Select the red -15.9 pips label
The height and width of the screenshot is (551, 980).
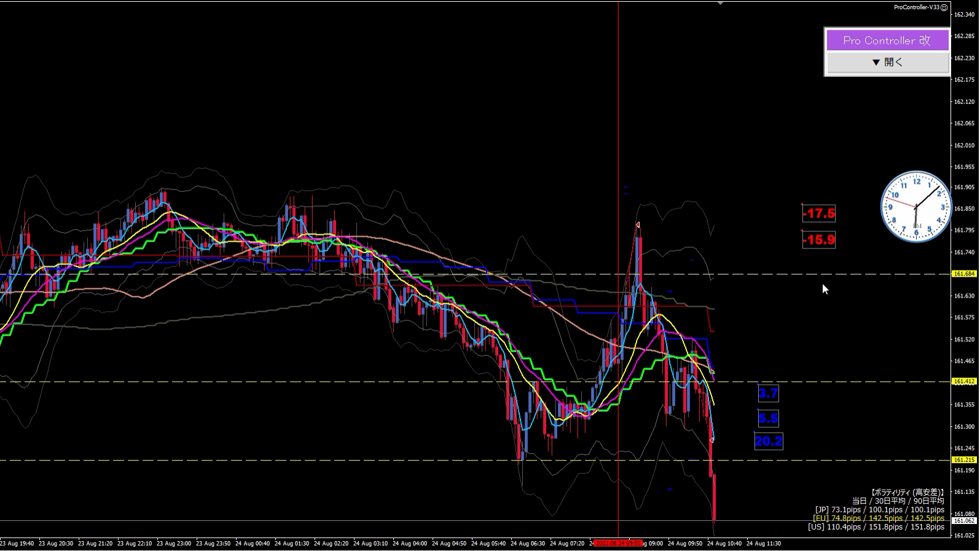819,240
